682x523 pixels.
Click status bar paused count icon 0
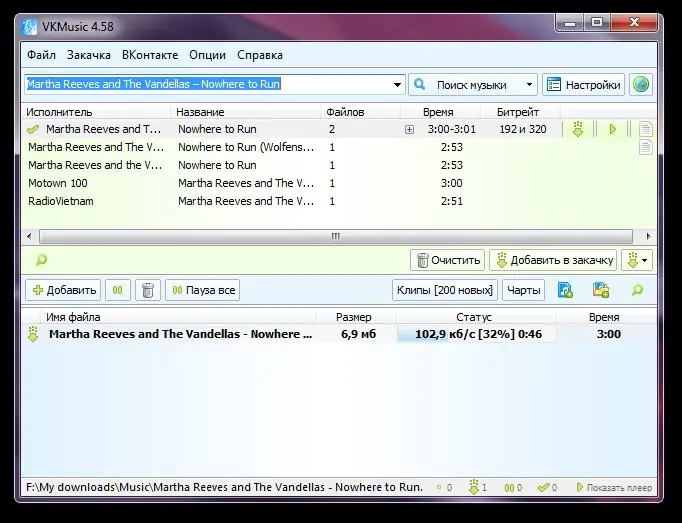pyautogui.click(x=513, y=488)
